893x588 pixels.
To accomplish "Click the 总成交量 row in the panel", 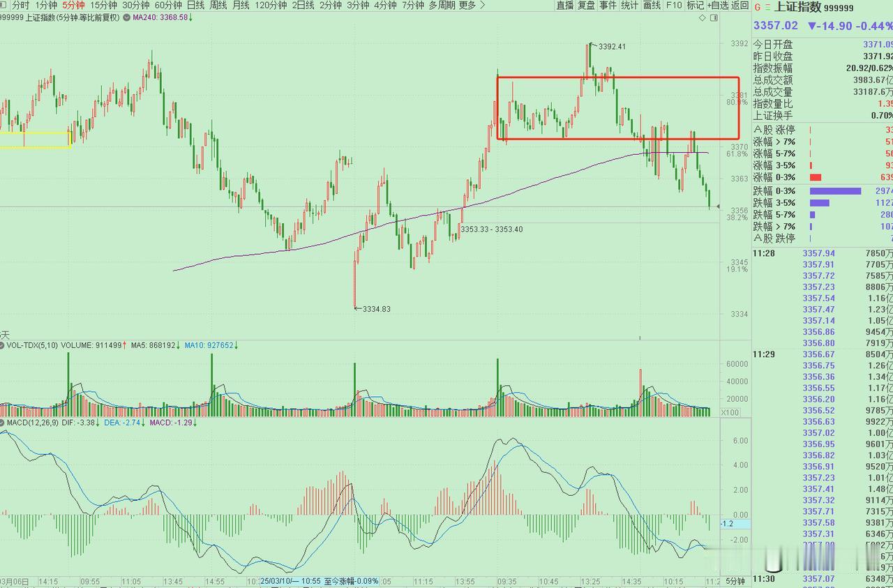I will [823, 91].
